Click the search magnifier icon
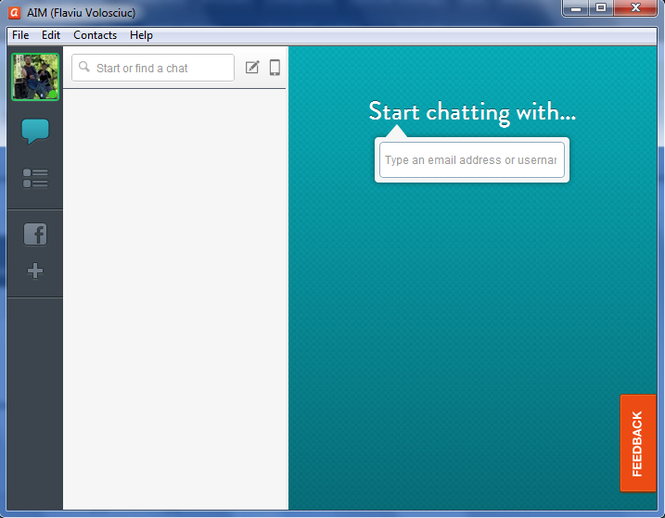 84,67
